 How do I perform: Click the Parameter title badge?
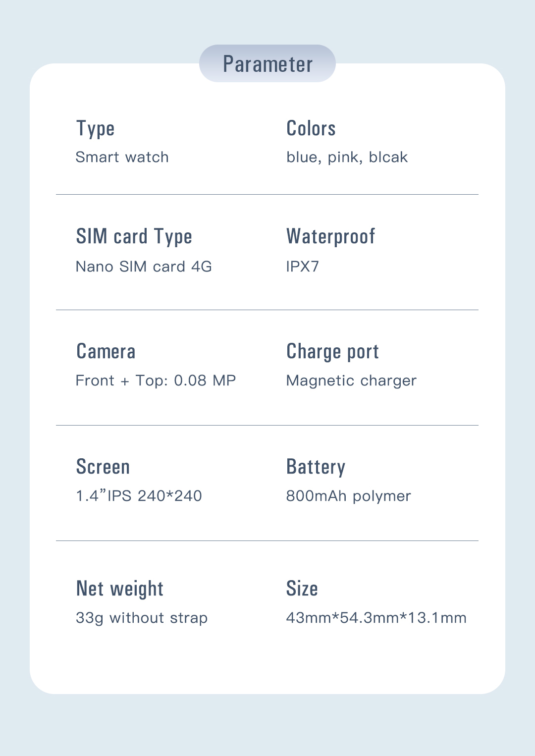pos(267,64)
